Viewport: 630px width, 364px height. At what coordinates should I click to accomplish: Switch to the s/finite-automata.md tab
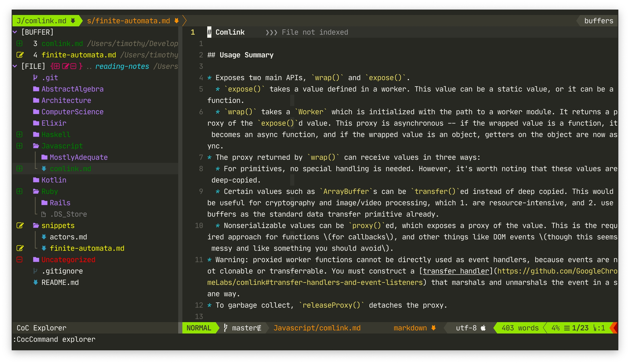tap(129, 21)
